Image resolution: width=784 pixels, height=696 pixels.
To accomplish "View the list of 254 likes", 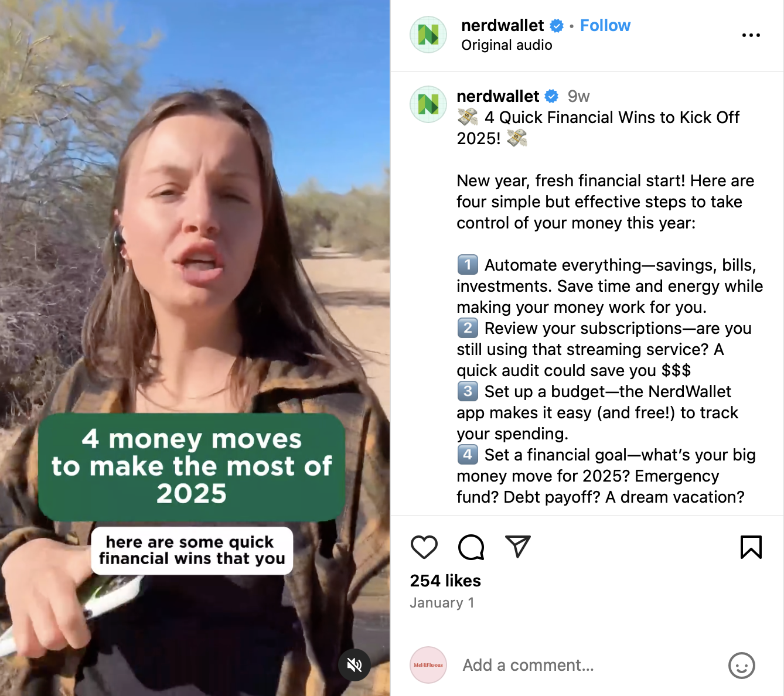I will 445,581.
